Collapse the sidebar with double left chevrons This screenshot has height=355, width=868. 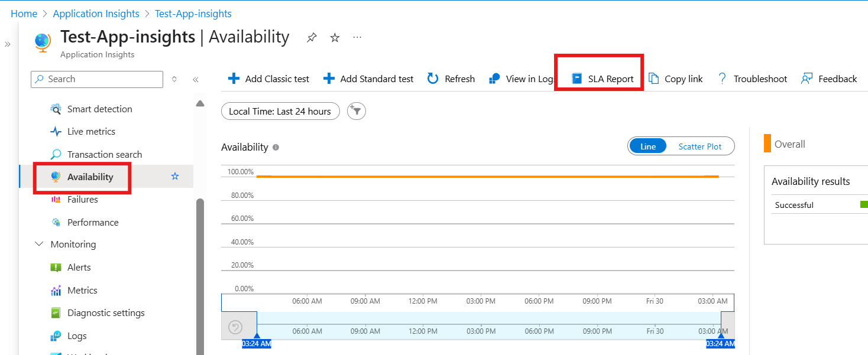click(x=196, y=79)
